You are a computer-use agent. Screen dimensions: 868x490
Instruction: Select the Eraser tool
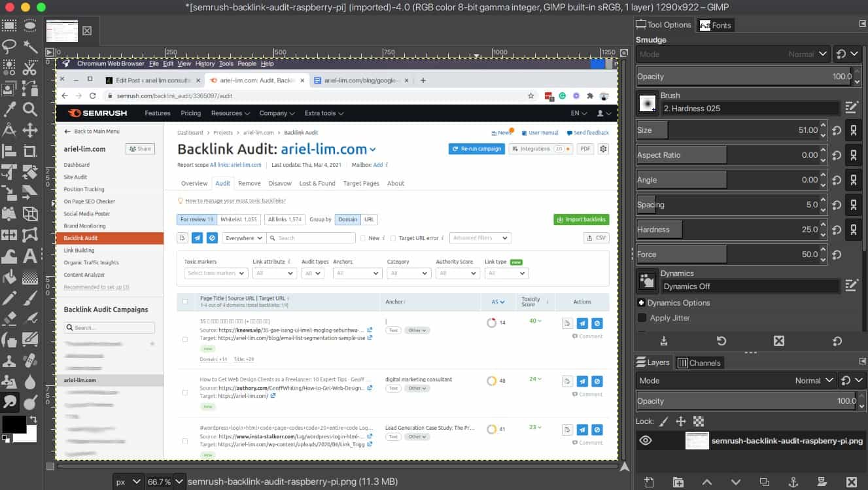pos(9,319)
